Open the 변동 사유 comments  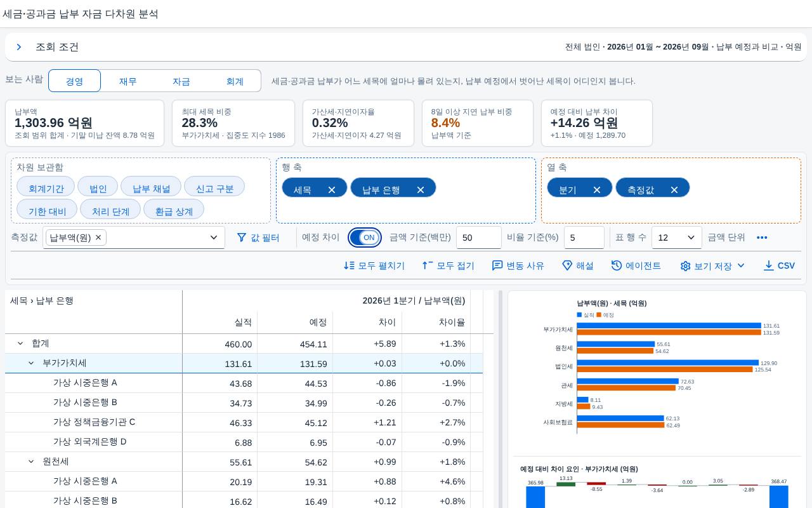518,265
